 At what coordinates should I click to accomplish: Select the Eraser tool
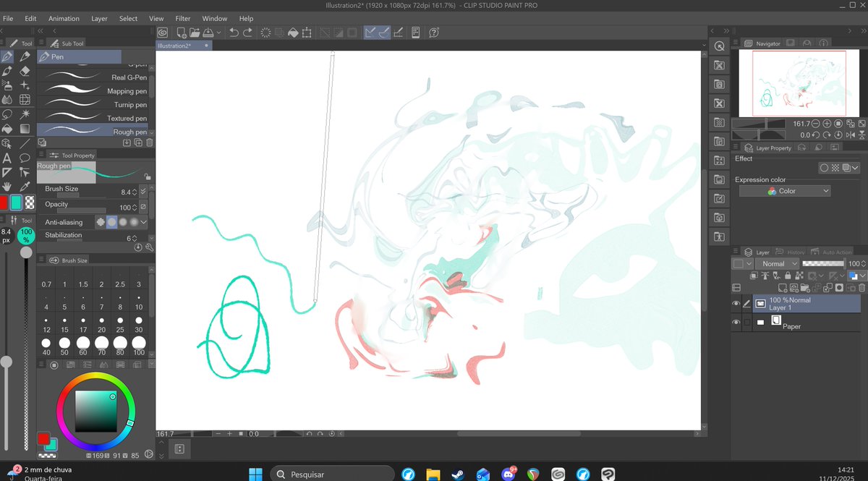(x=25, y=71)
